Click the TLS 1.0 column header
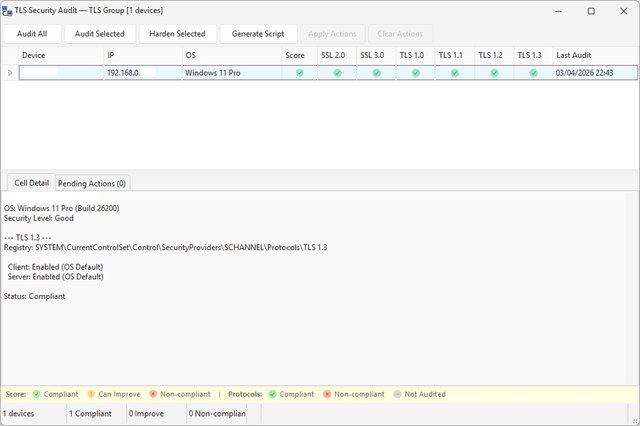This screenshot has height=426, width=640. 415,55
